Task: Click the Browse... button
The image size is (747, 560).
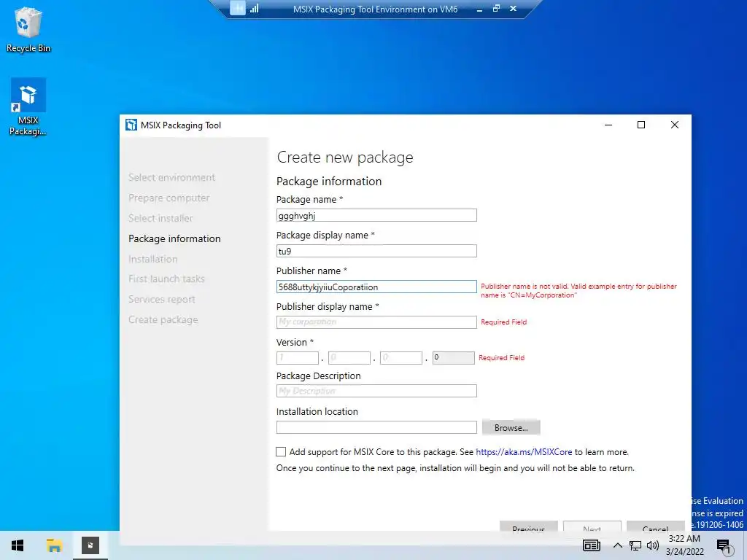Action: click(x=511, y=427)
